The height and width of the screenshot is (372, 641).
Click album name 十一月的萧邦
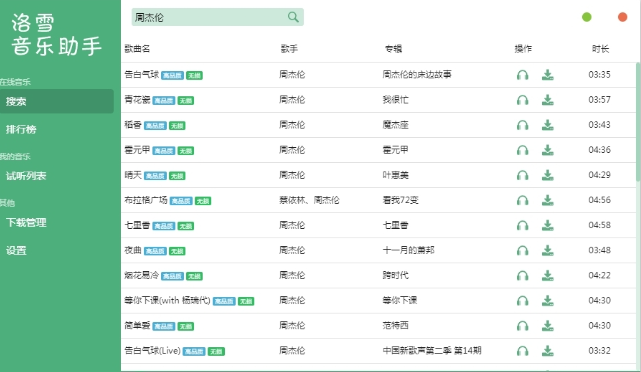(408, 250)
